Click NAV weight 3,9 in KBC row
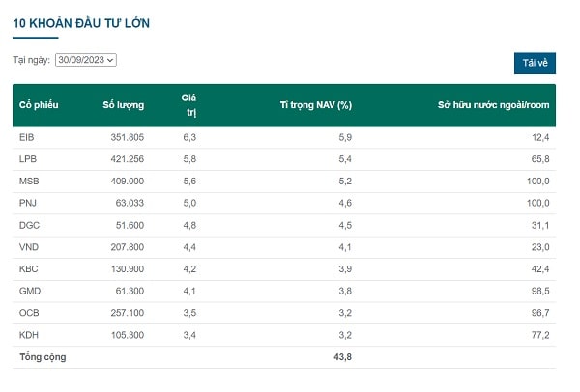Screen dimensions: 580x392 point(345,269)
